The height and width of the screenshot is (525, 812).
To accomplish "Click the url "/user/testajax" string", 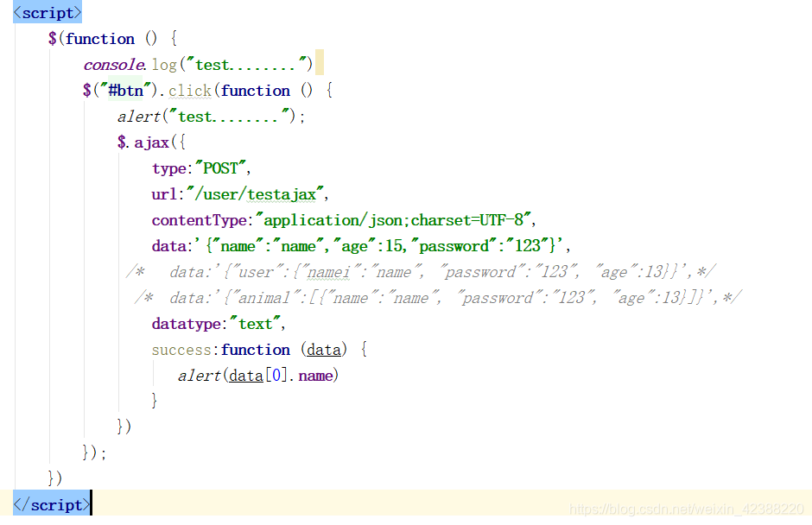I will [256, 194].
